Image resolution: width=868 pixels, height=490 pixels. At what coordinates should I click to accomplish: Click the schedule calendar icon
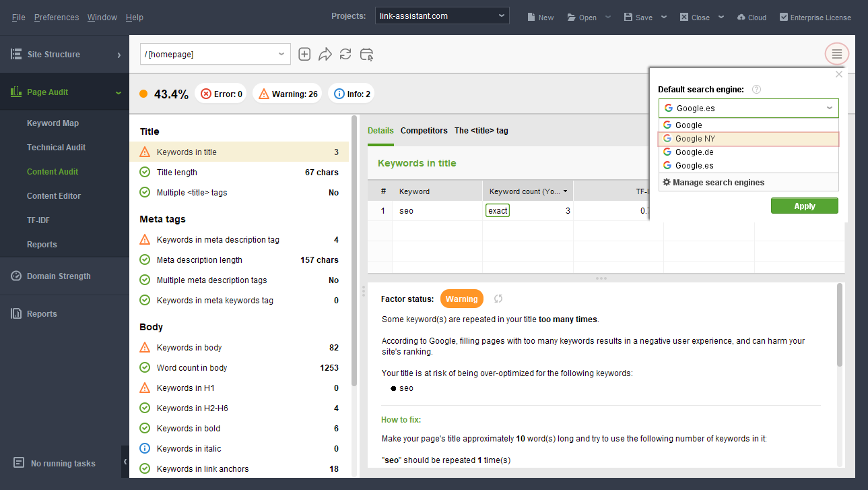366,55
